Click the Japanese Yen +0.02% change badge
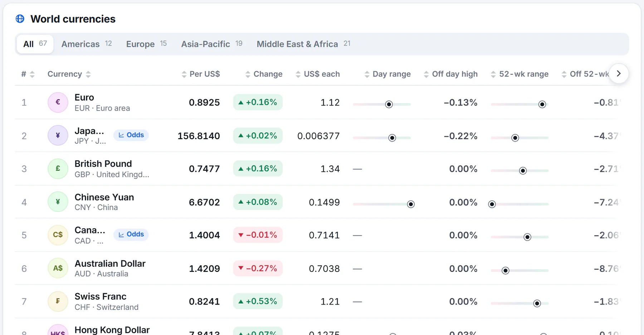This screenshot has height=335, width=644. pos(258,136)
